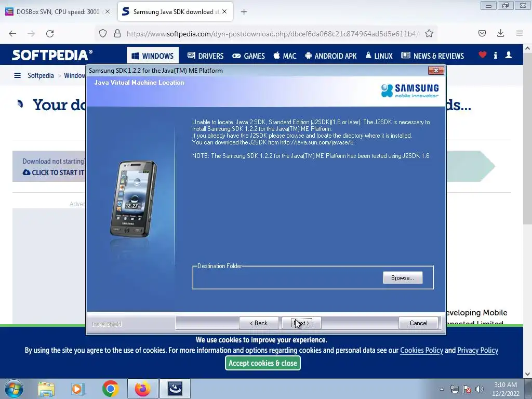Open the Action Center flag icon
Image resolution: width=532 pixels, height=399 pixels.
467,389
